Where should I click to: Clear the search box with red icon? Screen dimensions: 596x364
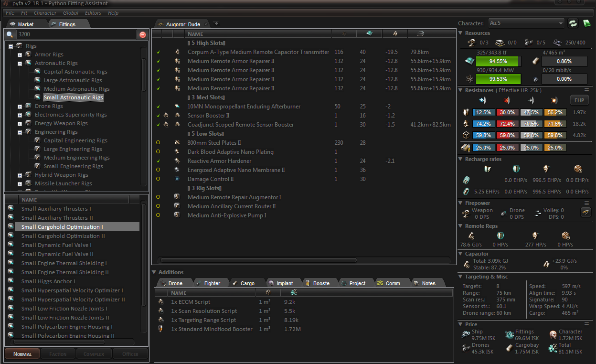[x=142, y=34]
